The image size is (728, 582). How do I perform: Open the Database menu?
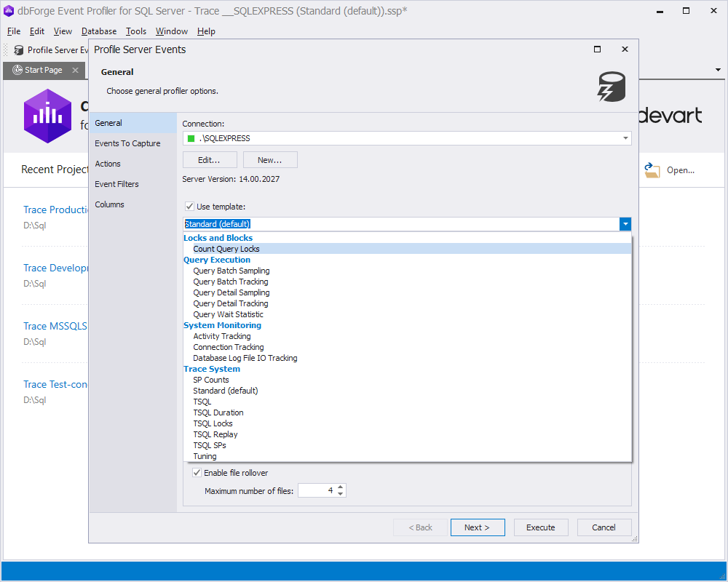99,31
